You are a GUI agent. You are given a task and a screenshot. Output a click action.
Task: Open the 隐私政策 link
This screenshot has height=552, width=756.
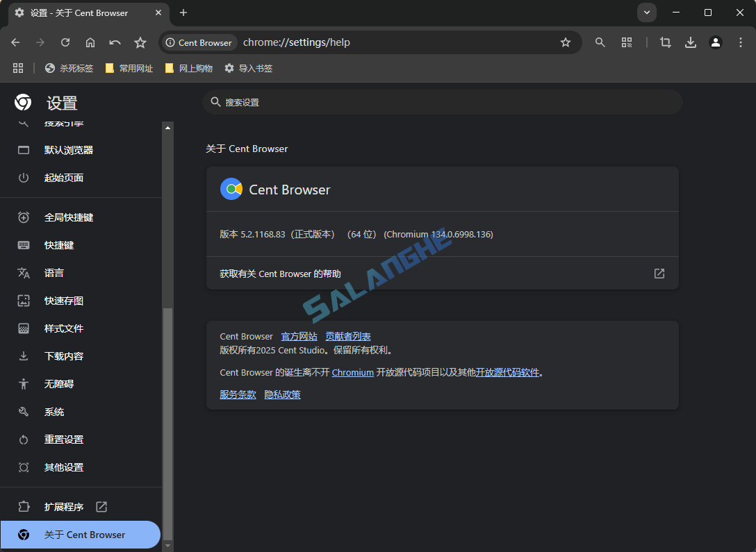coord(282,394)
